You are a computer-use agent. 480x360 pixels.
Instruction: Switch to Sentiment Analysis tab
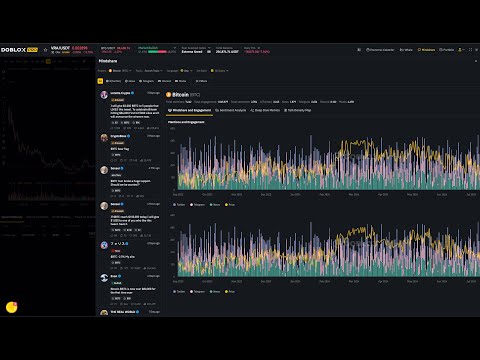coord(231,110)
